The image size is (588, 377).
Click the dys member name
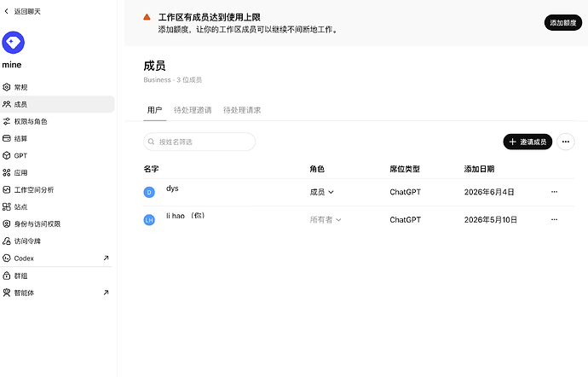pos(172,188)
